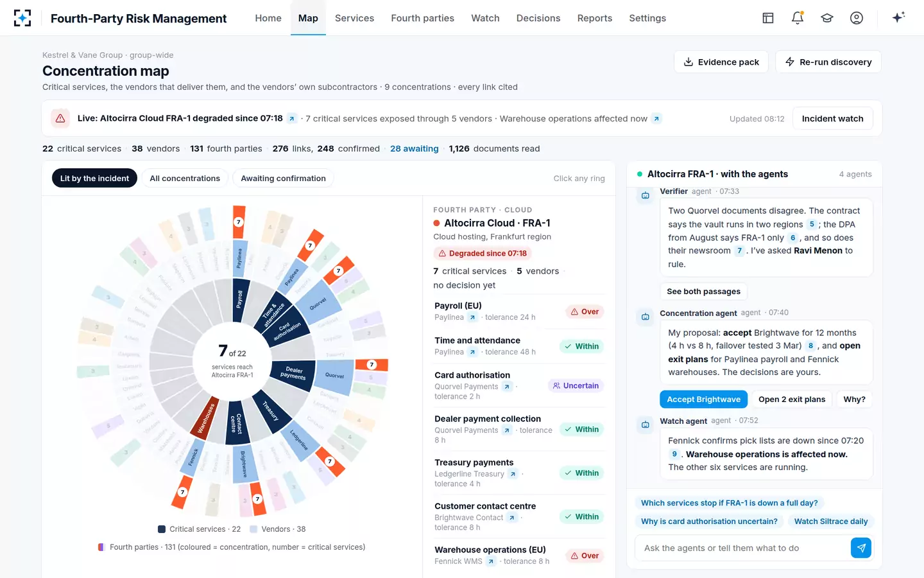Click the red incident warning icon
Image resolution: width=924 pixels, height=578 pixels.
(x=60, y=118)
